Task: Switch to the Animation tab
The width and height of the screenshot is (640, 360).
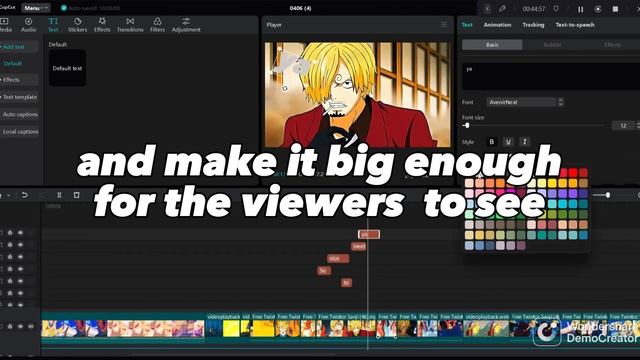Action: pos(497,25)
